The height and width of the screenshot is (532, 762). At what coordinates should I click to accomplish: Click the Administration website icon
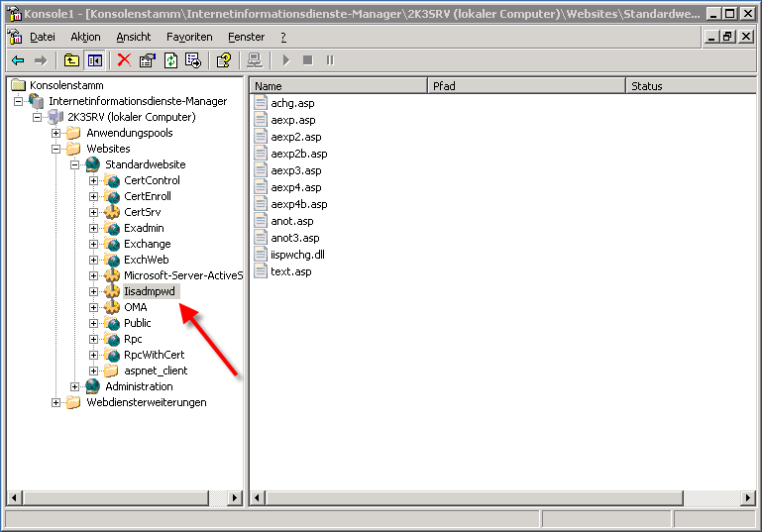click(93, 386)
